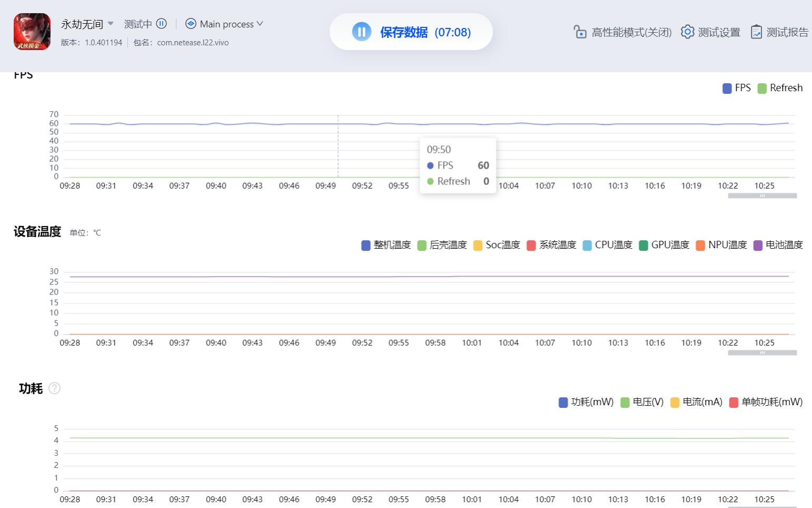812x508 pixels.
Task: Click the 永劫无间 game app icon
Action: click(x=32, y=32)
